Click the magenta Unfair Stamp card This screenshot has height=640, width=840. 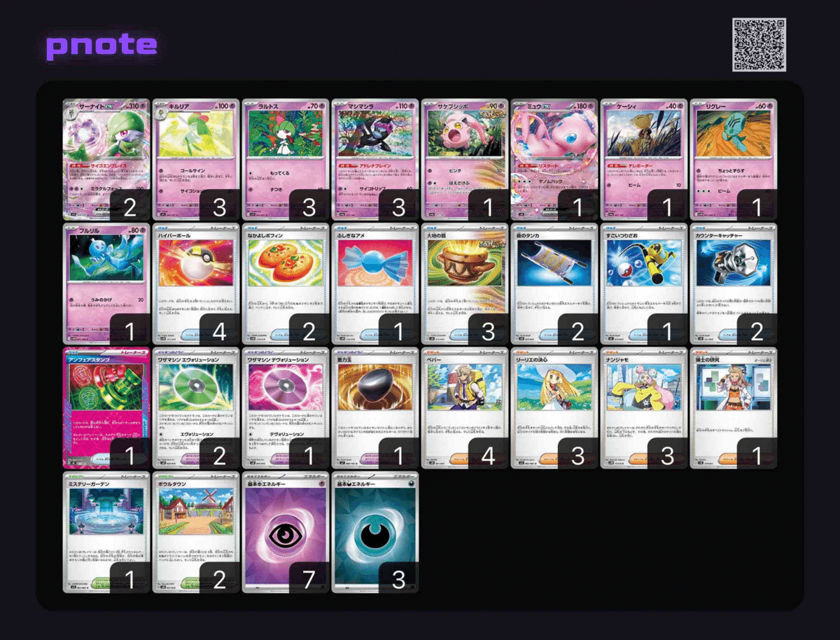pyautogui.click(x=106, y=408)
